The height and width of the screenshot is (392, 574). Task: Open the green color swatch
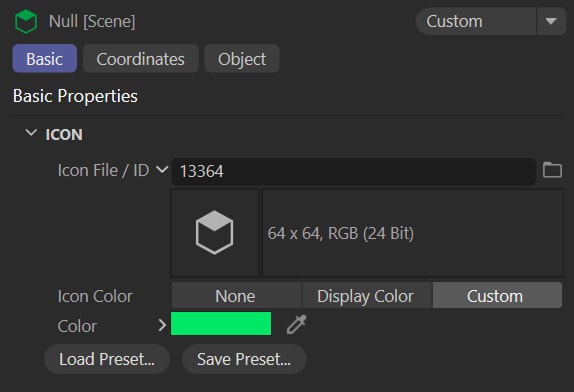coord(221,324)
